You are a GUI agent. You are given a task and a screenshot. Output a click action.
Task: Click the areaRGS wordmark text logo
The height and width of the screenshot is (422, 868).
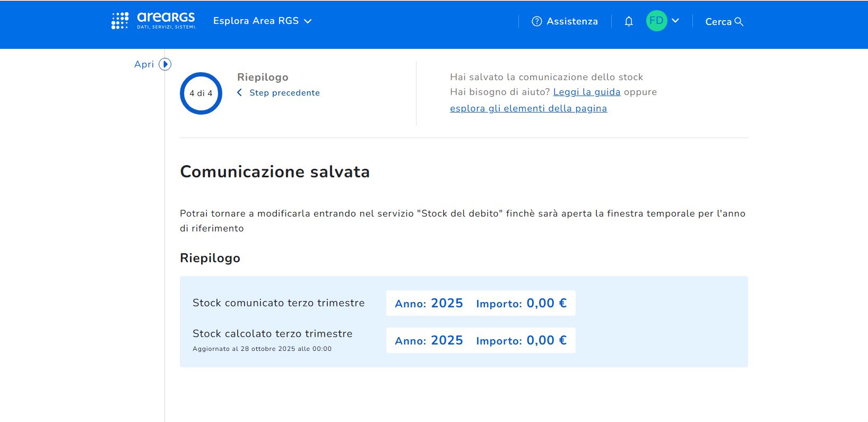(166, 18)
